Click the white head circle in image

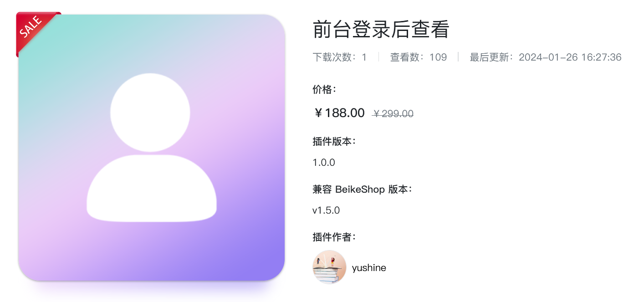tap(150, 112)
